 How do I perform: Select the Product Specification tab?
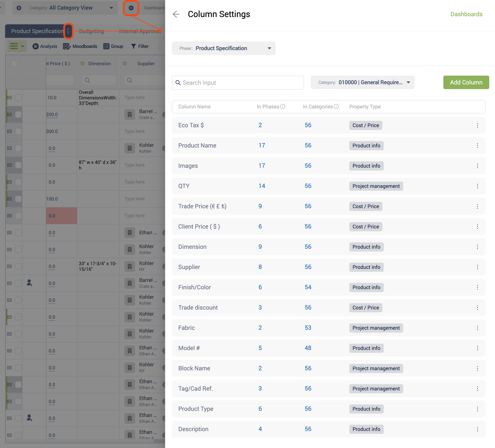[x=37, y=31]
